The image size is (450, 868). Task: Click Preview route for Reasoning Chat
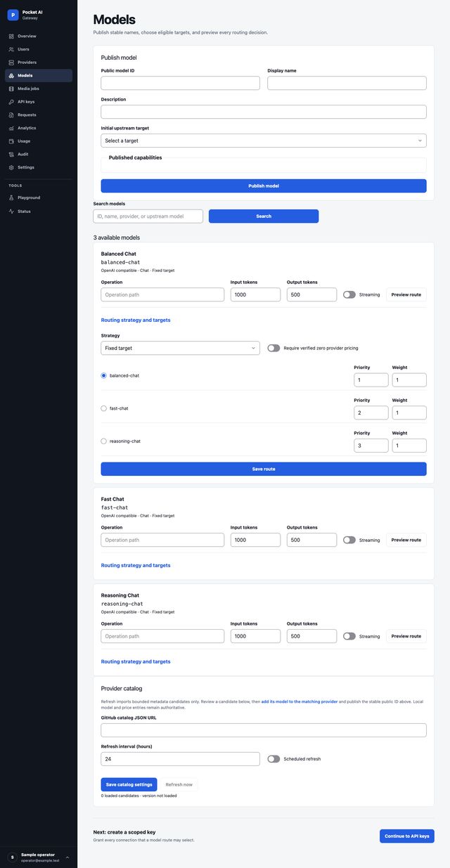(x=406, y=636)
